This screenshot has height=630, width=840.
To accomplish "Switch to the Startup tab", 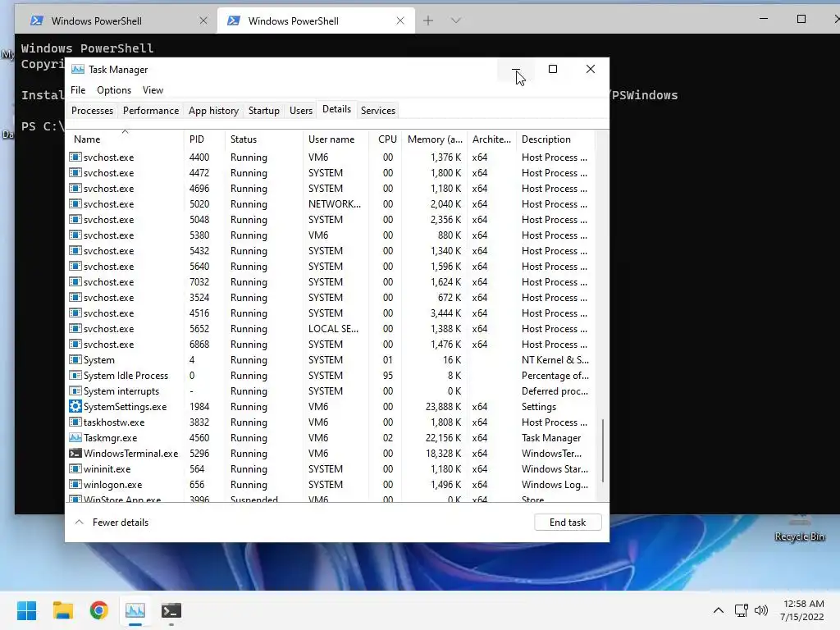I will pyautogui.click(x=263, y=111).
